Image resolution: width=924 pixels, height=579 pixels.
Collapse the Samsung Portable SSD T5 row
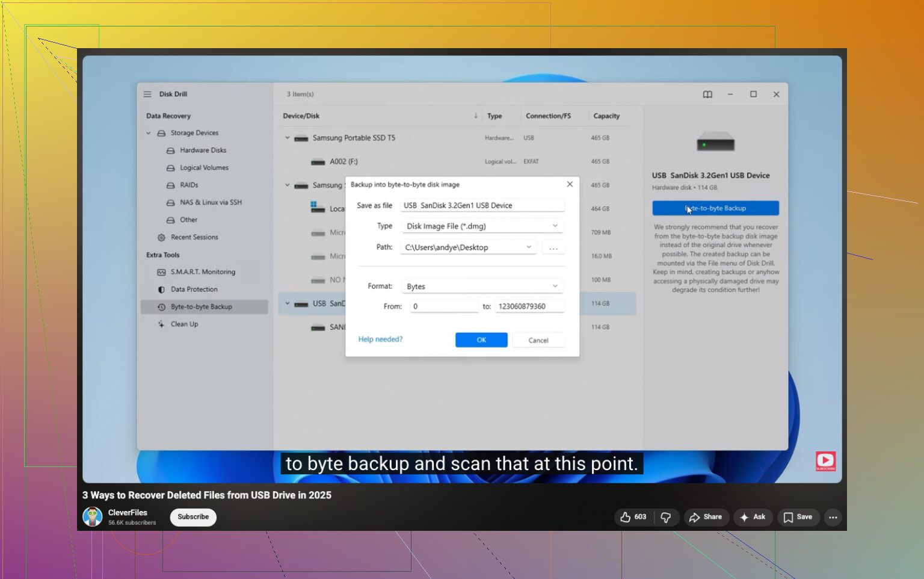288,138
